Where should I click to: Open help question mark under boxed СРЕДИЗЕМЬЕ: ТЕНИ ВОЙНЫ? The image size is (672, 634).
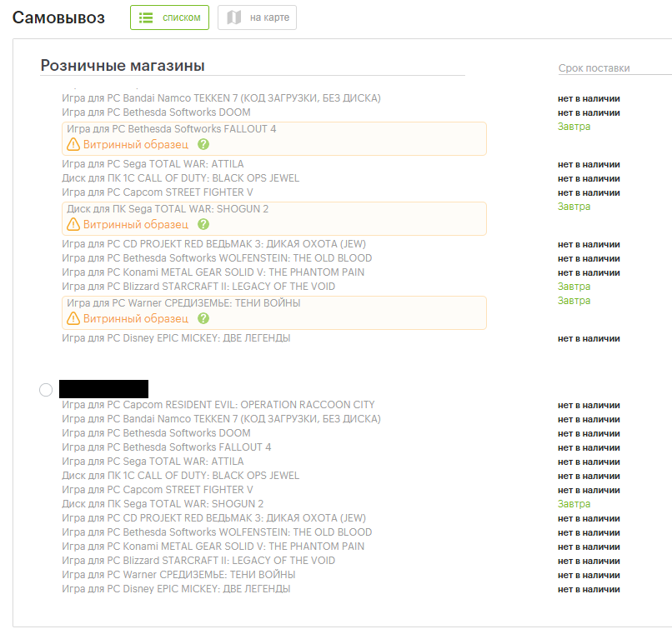click(203, 319)
